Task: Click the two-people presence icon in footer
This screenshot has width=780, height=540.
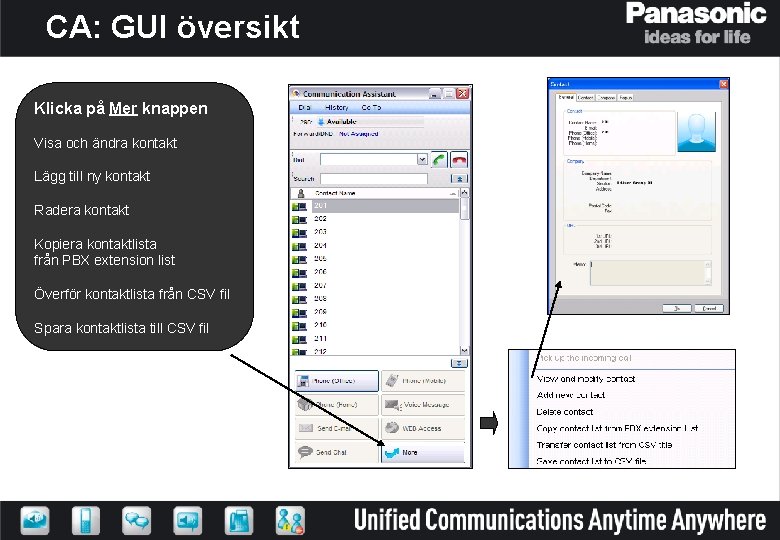Action: (x=290, y=520)
